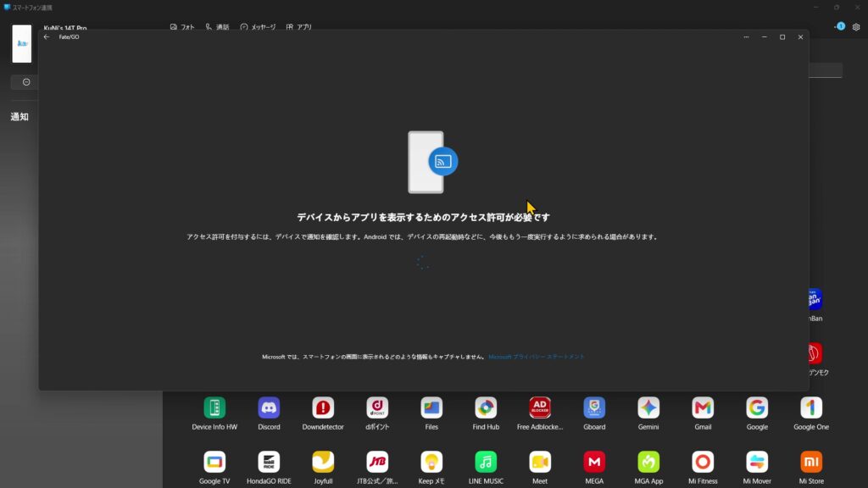Launch the Mi Fitness app

pos(703,462)
